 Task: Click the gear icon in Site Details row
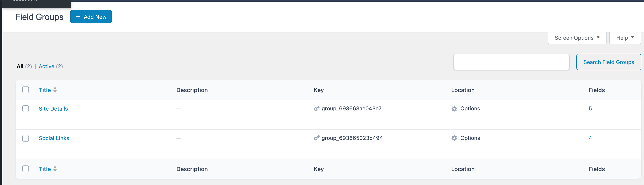click(x=454, y=109)
